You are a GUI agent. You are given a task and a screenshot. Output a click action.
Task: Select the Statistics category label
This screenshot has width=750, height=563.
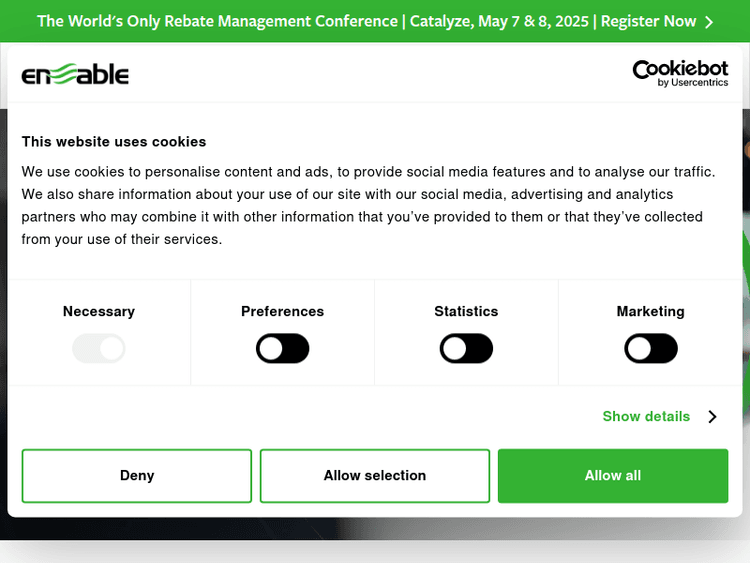pyautogui.click(x=466, y=311)
